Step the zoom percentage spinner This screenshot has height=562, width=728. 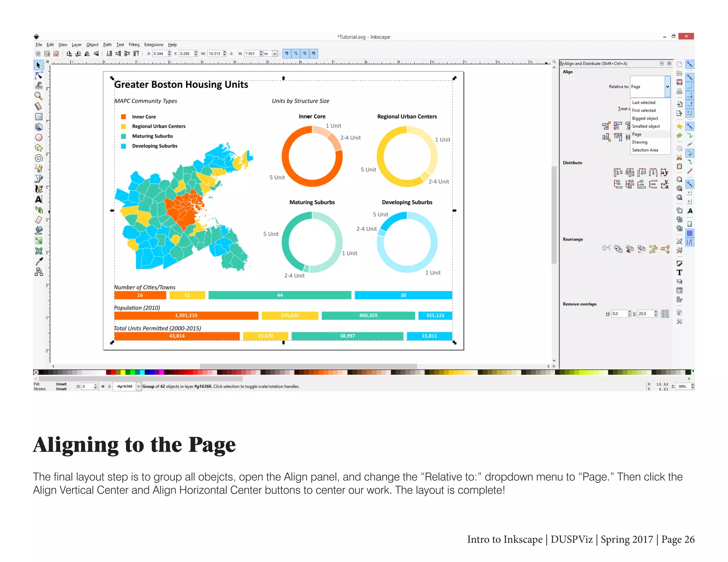point(692,387)
